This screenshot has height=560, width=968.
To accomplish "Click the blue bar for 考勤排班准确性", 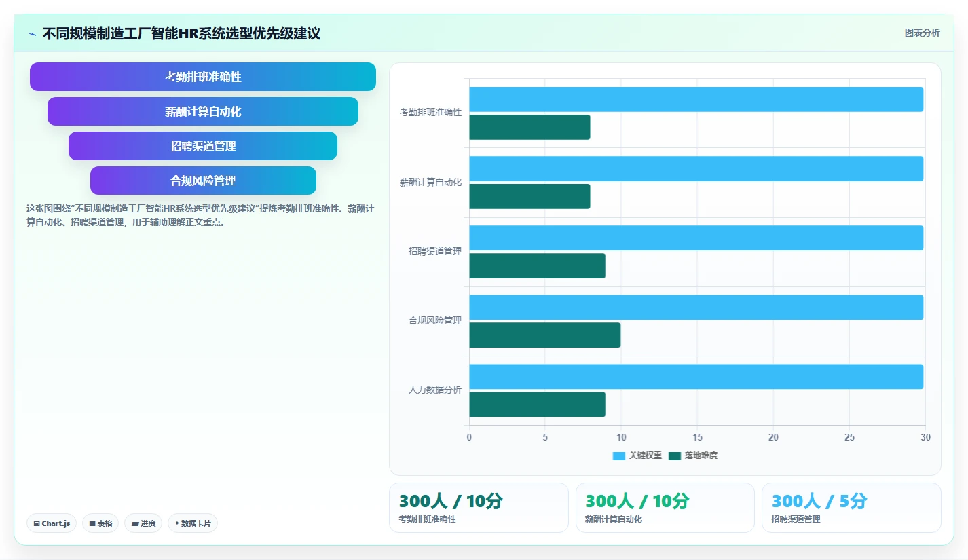I will [696, 99].
